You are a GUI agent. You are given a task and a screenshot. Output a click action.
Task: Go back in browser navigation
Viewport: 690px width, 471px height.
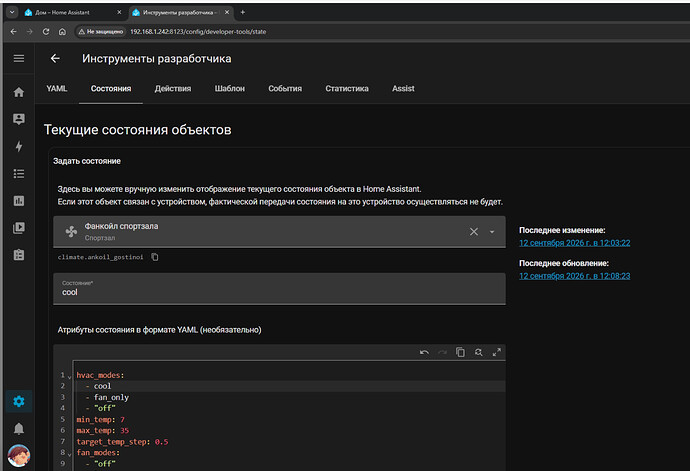13,32
